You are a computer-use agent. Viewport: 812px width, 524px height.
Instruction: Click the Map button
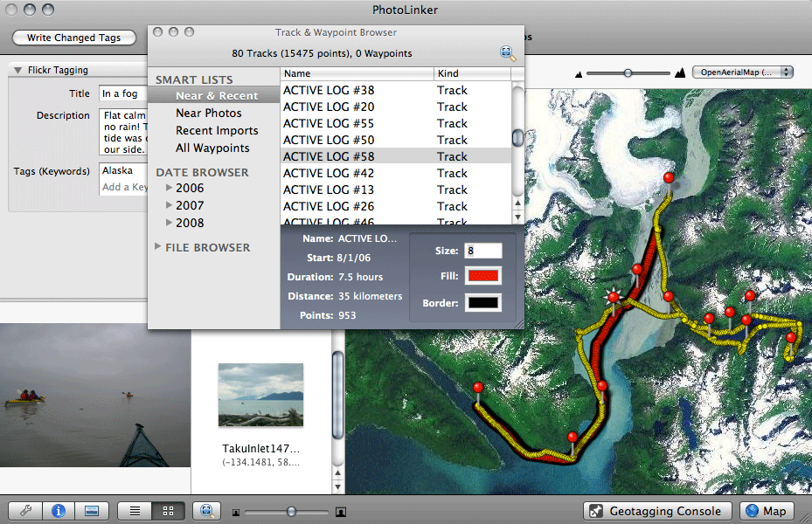(767, 511)
